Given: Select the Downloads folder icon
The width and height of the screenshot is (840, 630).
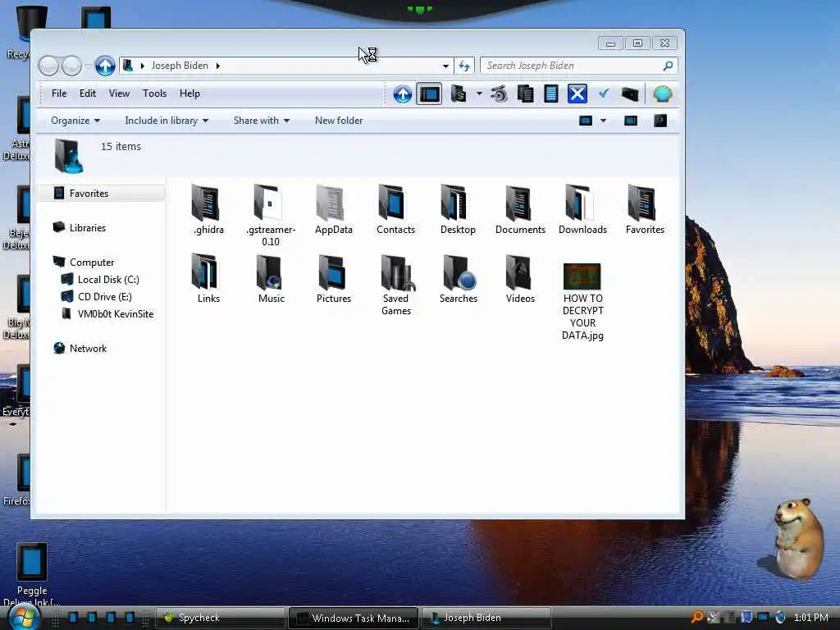Looking at the screenshot, I should 579,203.
